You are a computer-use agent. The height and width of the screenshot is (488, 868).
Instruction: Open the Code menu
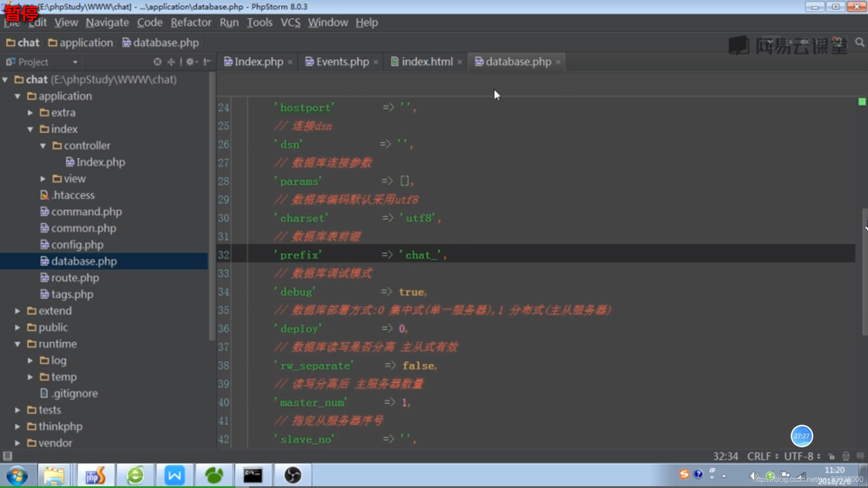(150, 23)
